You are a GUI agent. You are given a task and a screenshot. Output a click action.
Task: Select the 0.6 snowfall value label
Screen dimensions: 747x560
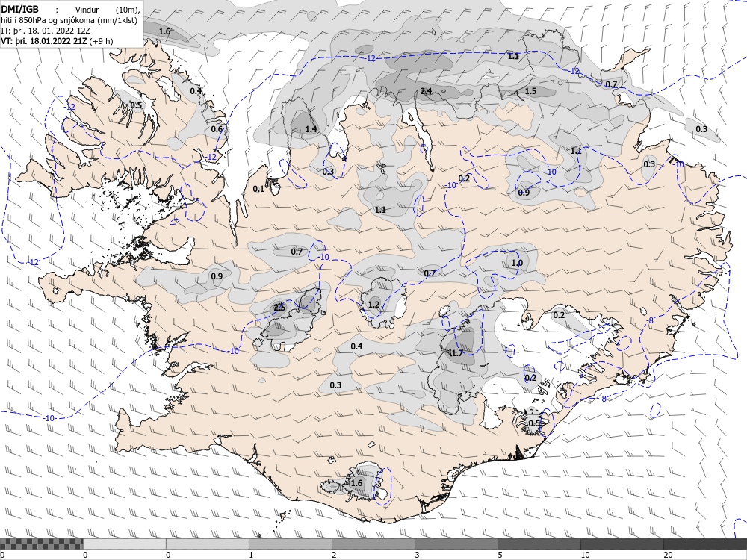217,129
